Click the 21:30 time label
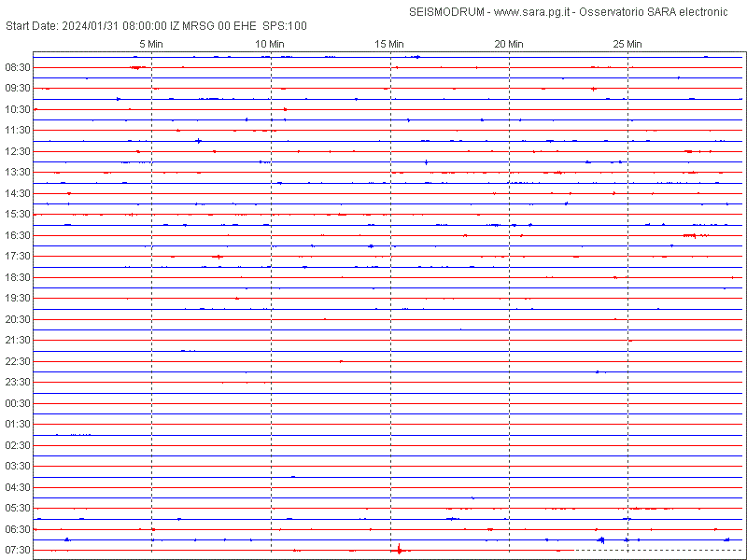 tap(18, 340)
